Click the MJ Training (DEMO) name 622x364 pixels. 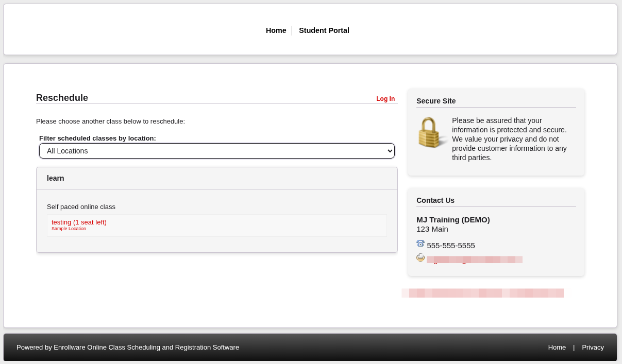click(x=453, y=220)
